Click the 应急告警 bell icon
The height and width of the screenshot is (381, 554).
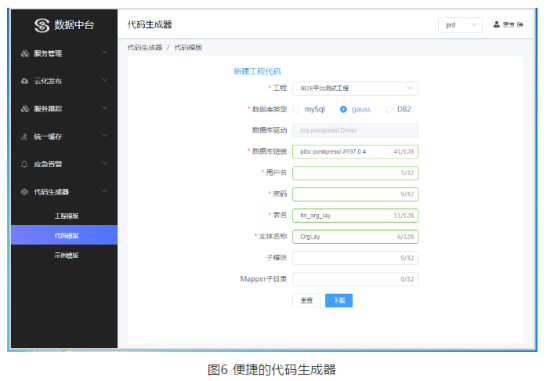coord(24,164)
